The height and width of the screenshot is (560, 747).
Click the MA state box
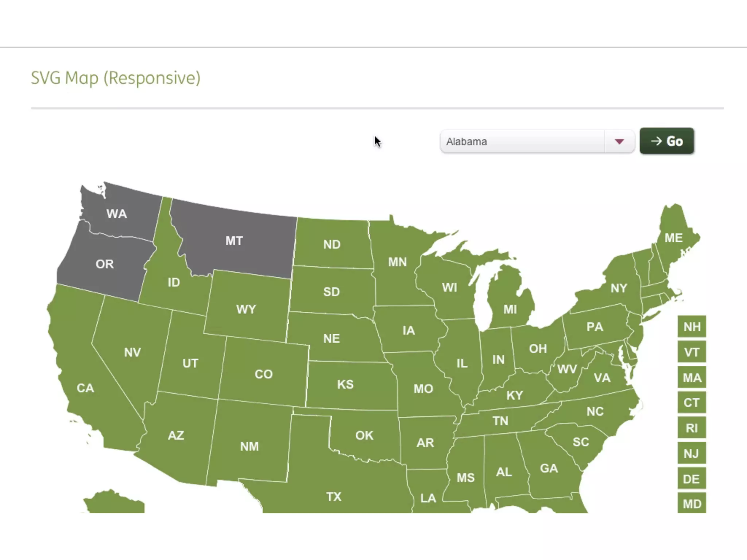click(692, 378)
